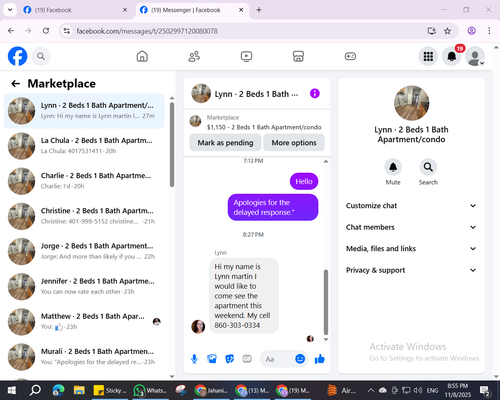Open Windows taskbar search
The width and height of the screenshot is (500, 400).
click(x=35, y=390)
